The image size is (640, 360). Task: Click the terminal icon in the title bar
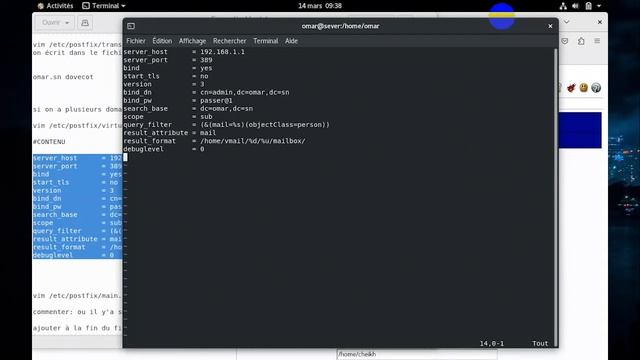131,26
